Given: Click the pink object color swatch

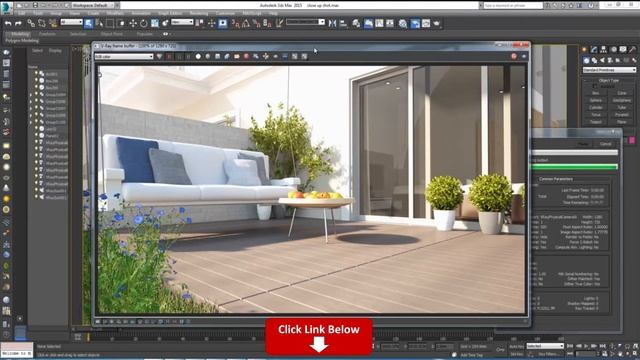Looking at the screenshot, I should tap(632, 140).
